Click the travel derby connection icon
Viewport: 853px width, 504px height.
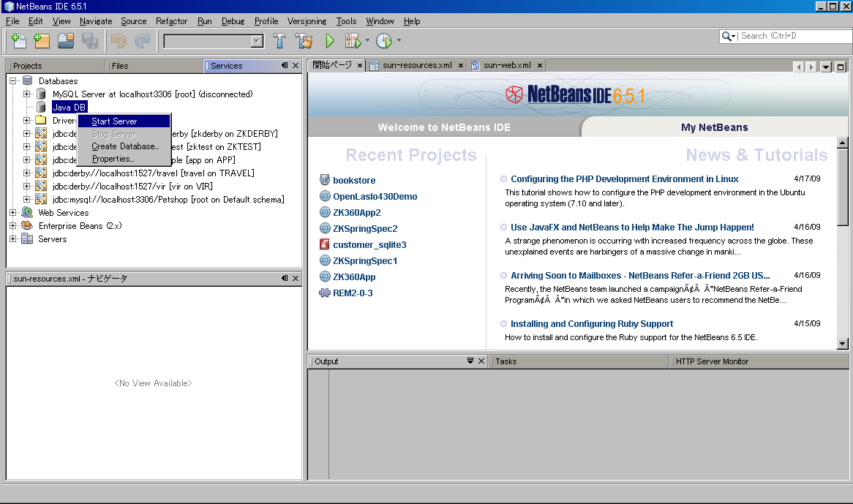click(x=41, y=173)
